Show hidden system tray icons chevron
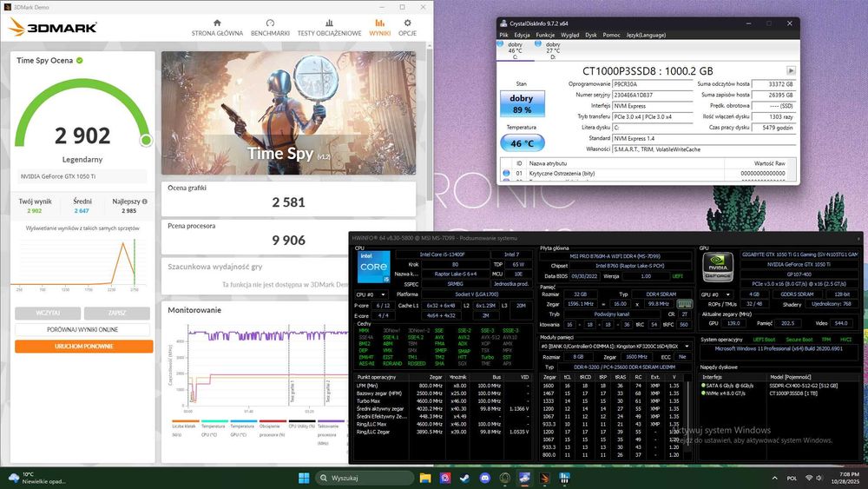Screen dimensions: 868x489 (774, 478)
